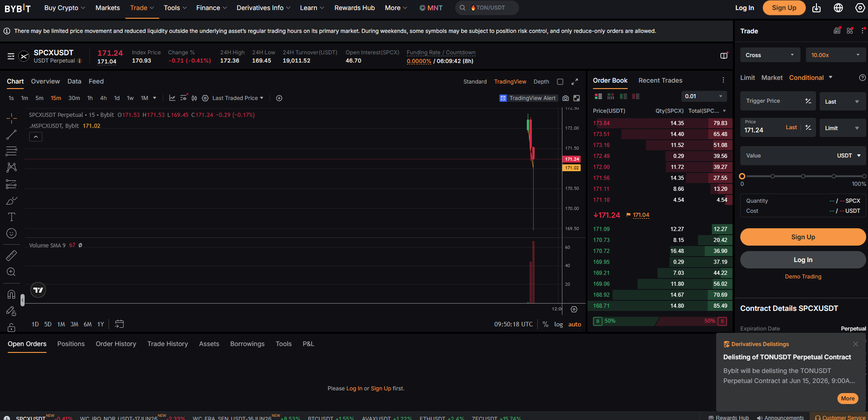Screen dimensions: 868x420
Task: Switch to the Positions tab
Action: click(x=71, y=344)
